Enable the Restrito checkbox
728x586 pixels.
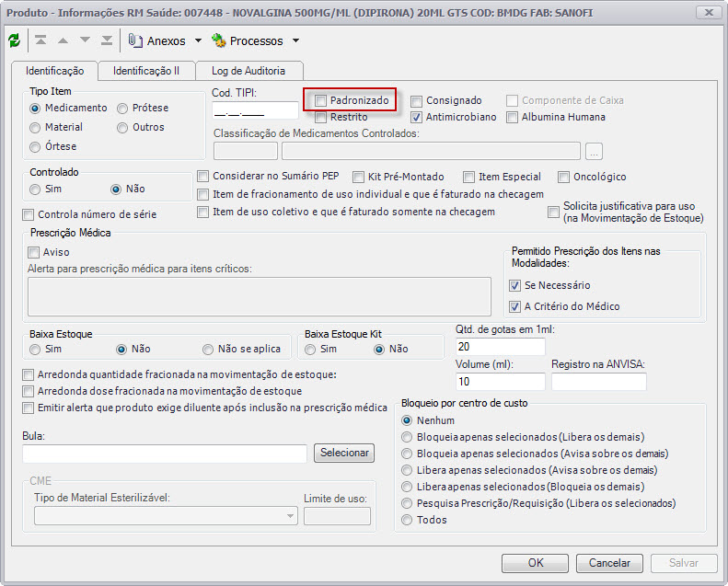(x=320, y=117)
